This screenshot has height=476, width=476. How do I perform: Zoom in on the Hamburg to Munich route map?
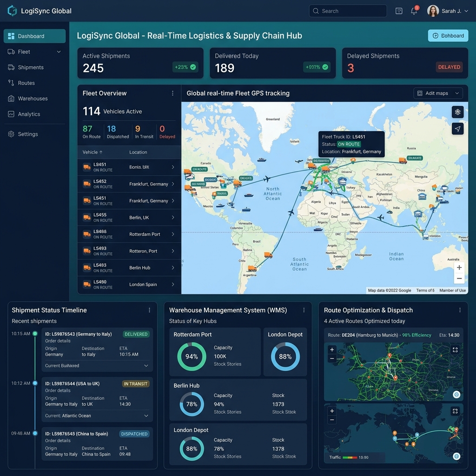tap(332, 350)
